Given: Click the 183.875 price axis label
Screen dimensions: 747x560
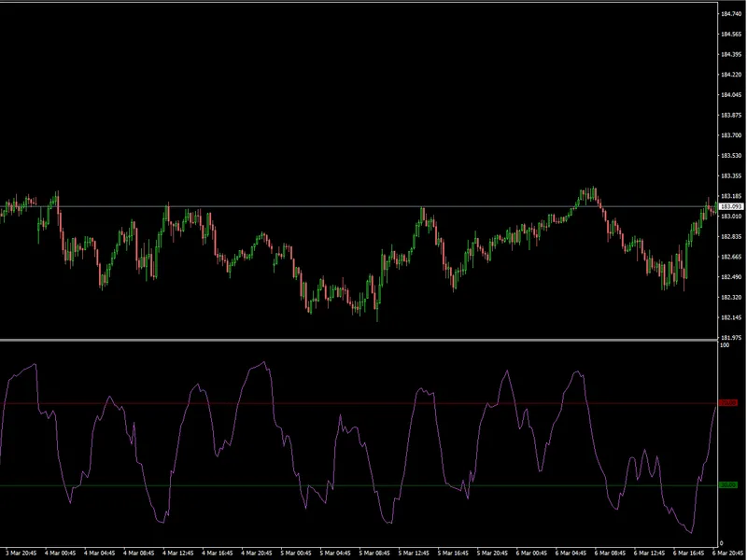Looking at the screenshot, I should tap(731, 115).
